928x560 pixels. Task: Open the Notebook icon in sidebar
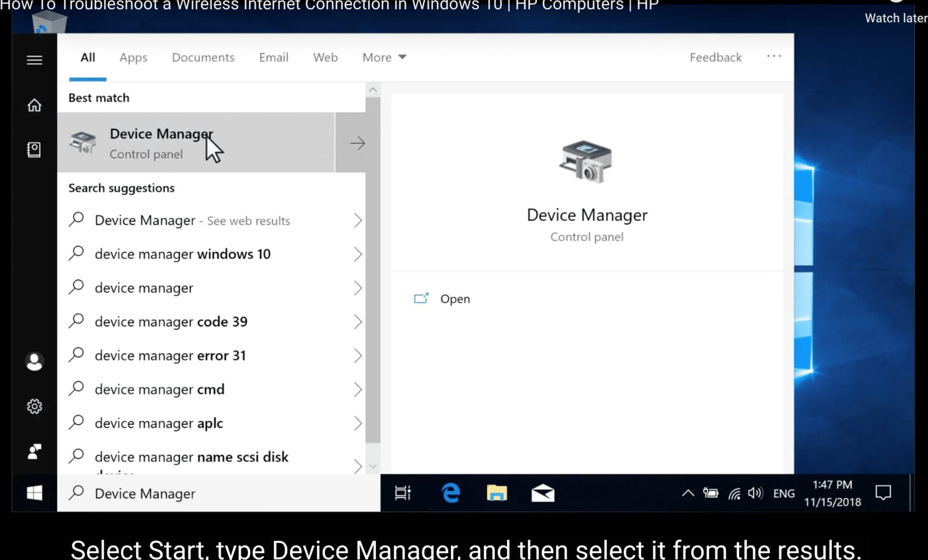34,150
